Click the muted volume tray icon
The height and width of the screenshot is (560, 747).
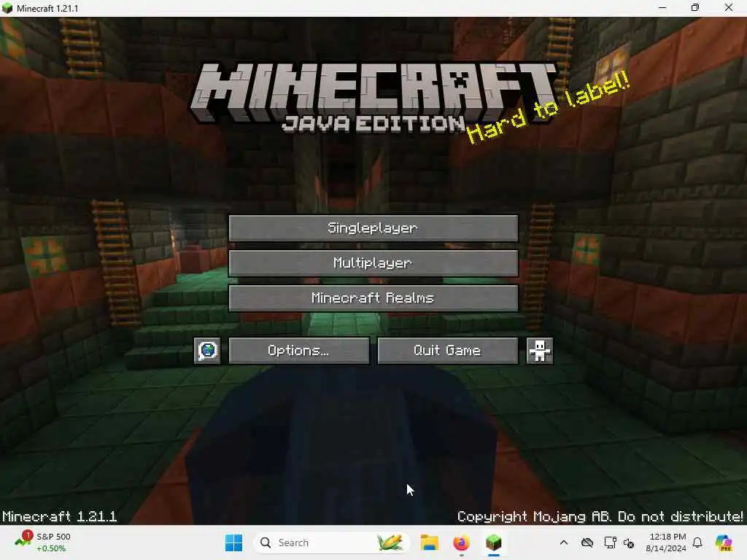click(x=629, y=542)
